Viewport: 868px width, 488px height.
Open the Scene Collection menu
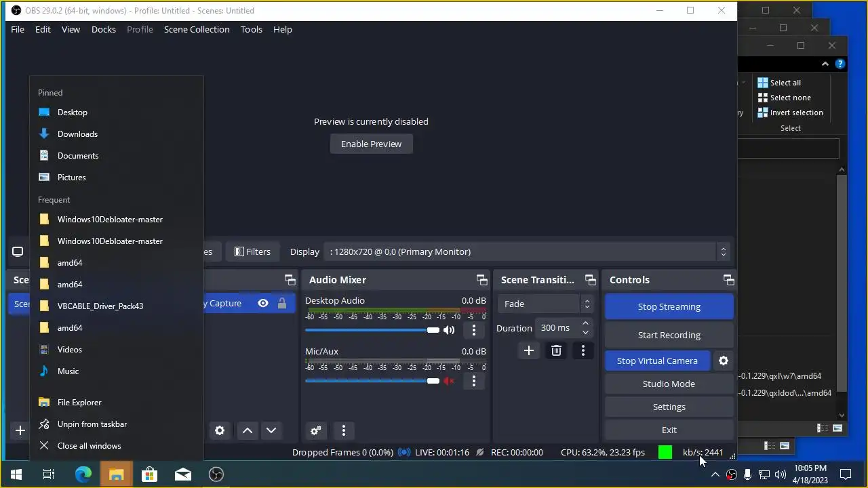tap(197, 29)
